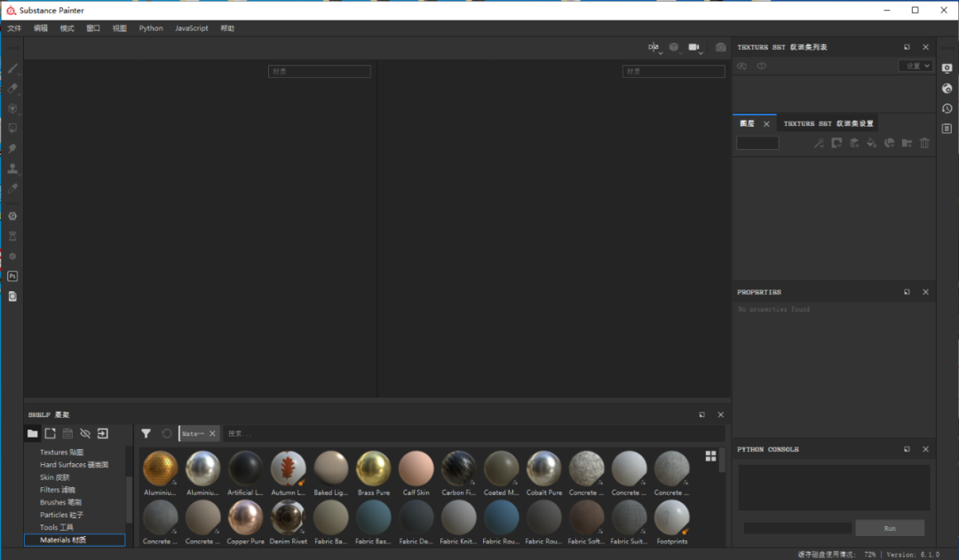Click the shelf 搜索 search field
Image resolution: width=959 pixels, height=560 pixels.
(x=474, y=433)
